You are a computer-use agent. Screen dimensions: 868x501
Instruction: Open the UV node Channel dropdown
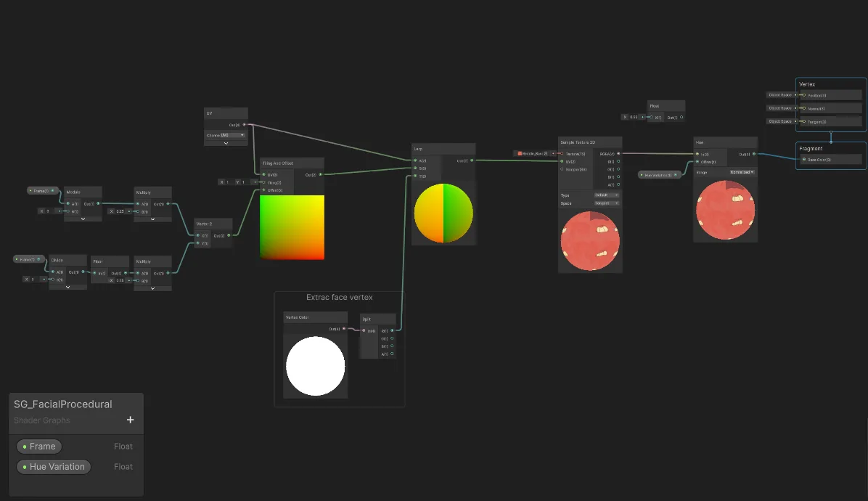pyautogui.click(x=232, y=135)
